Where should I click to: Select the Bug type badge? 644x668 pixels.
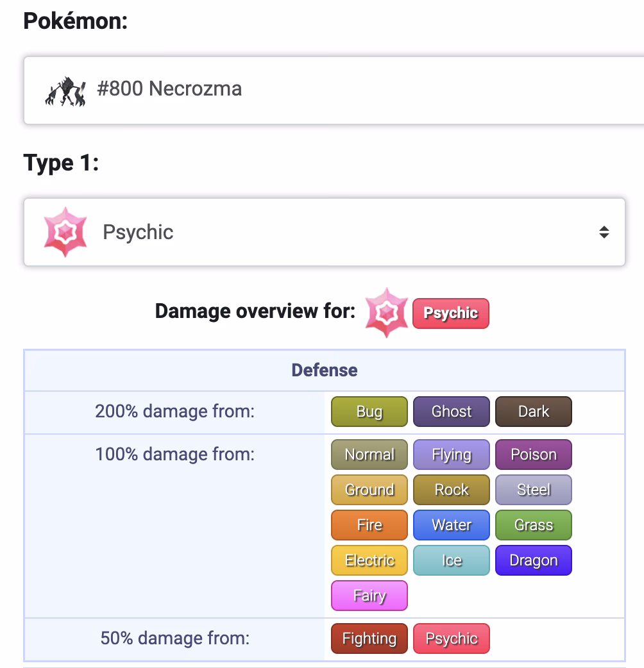[369, 412]
